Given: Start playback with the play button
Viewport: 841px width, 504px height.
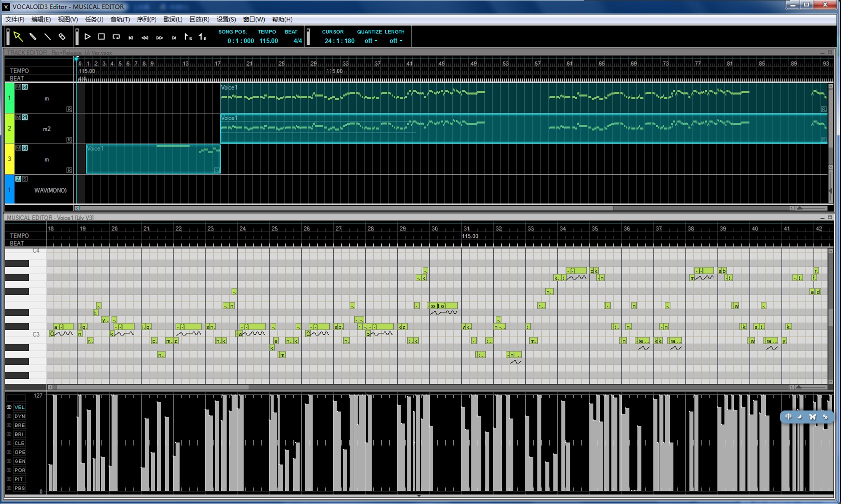Looking at the screenshot, I should pyautogui.click(x=88, y=36).
